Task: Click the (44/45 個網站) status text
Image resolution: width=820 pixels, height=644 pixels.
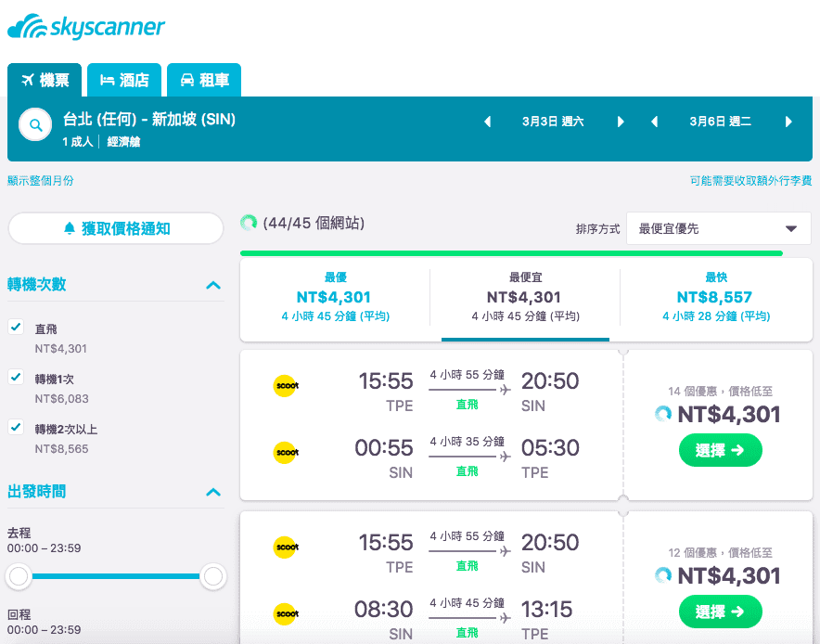Action: click(x=314, y=224)
